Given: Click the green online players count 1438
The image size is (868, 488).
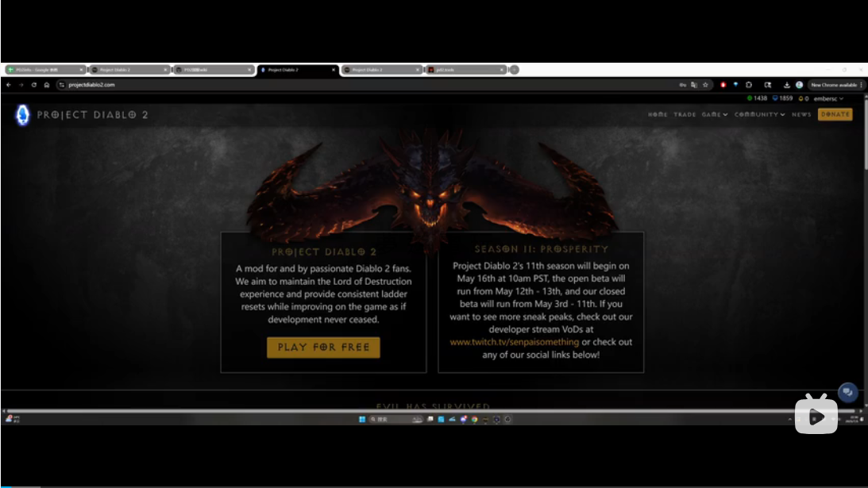Looking at the screenshot, I should 757,98.
